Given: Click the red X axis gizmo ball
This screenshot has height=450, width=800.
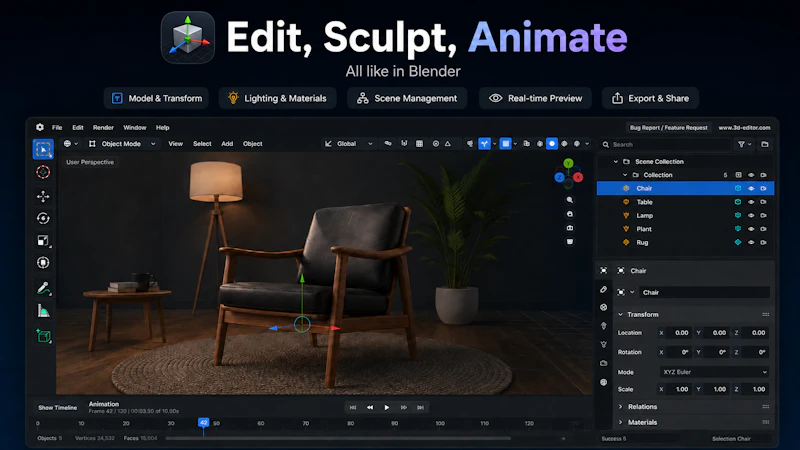Looking at the screenshot, I should click(578, 177).
